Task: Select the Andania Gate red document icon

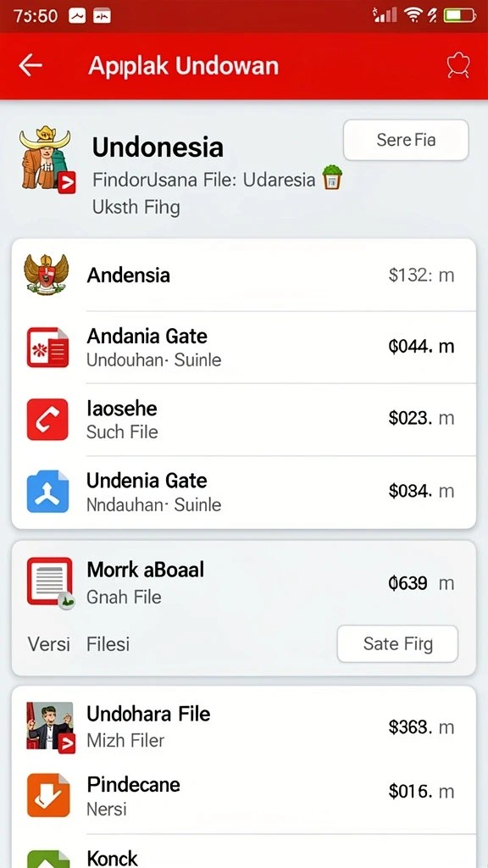Action: pos(47,347)
